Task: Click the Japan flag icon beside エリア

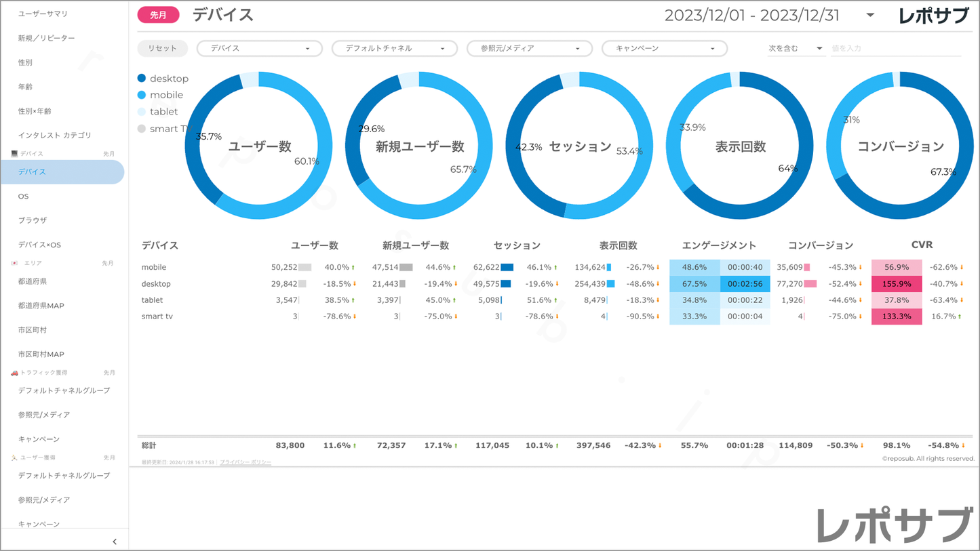Action: [14, 263]
